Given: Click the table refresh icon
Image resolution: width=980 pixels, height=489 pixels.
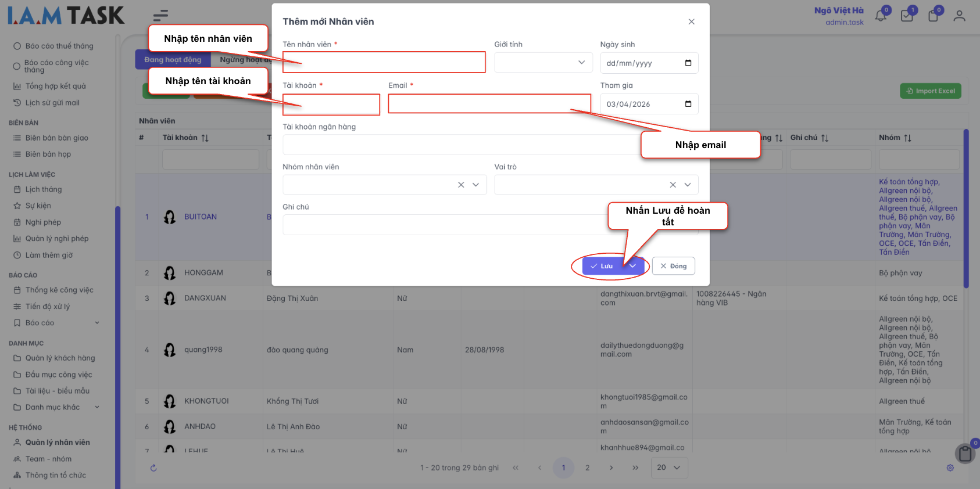Looking at the screenshot, I should click(x=153, y=468).
